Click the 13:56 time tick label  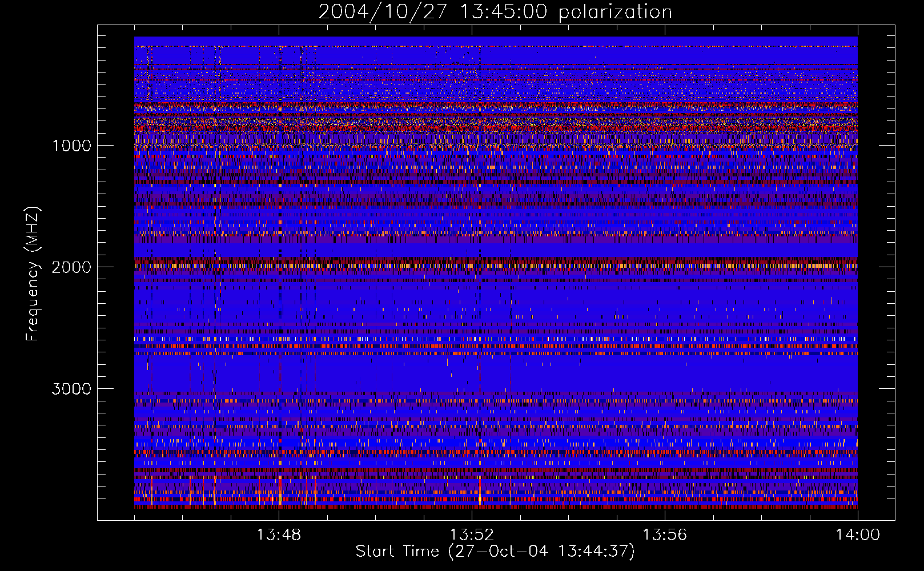[x=665, y=535]
